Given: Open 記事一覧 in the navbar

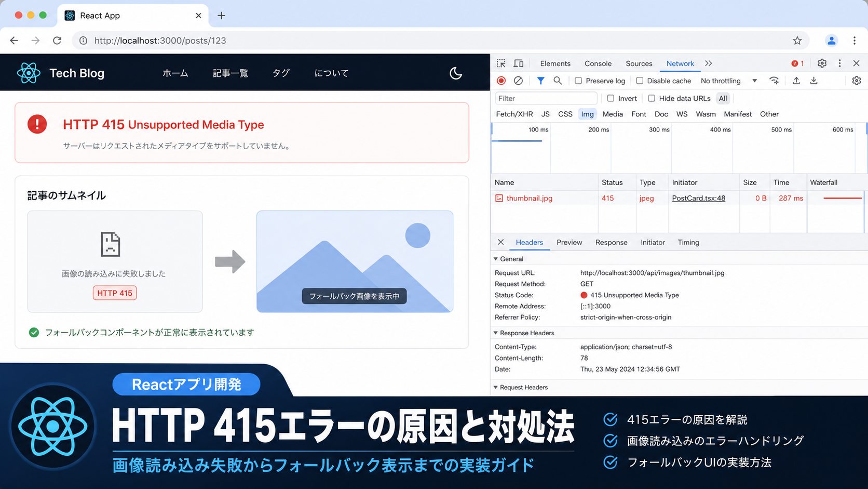Looking at the screenshot, I should click(230, 73).
